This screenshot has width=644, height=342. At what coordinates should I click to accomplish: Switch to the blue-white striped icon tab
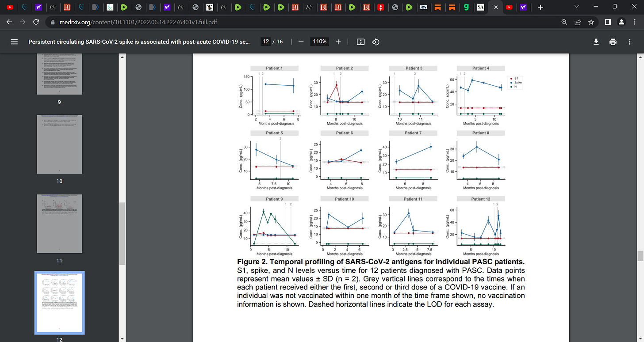[x=423, y=7]
